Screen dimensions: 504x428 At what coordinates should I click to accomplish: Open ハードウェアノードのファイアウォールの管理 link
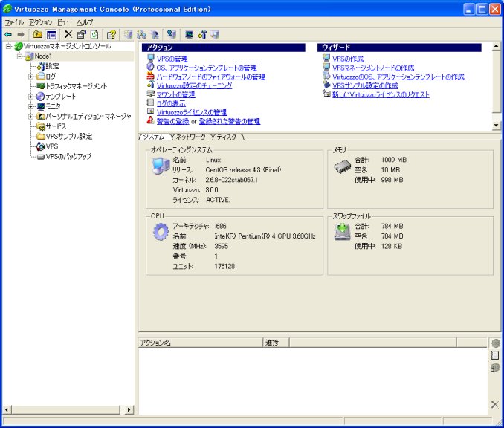(x=211, y=77)
